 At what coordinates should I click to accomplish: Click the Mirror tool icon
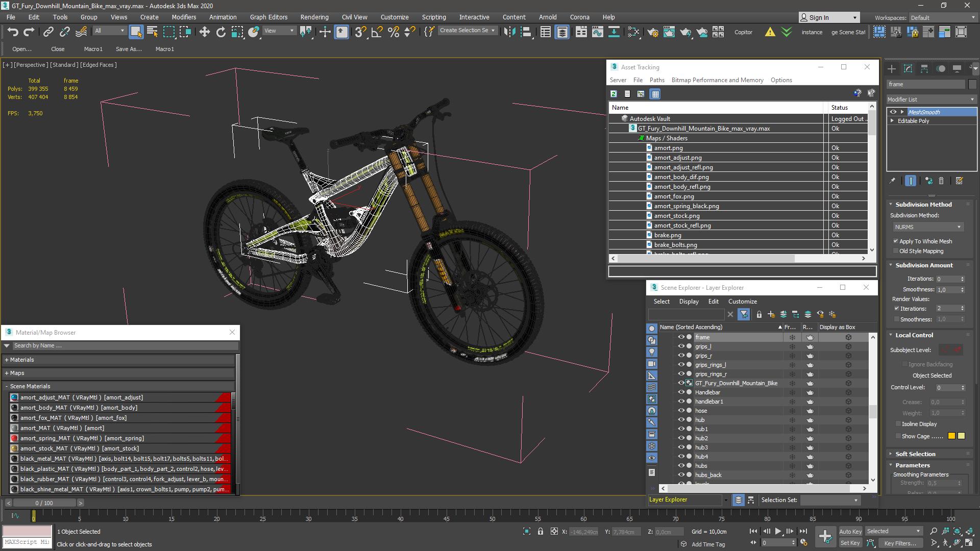pos(509,32)
